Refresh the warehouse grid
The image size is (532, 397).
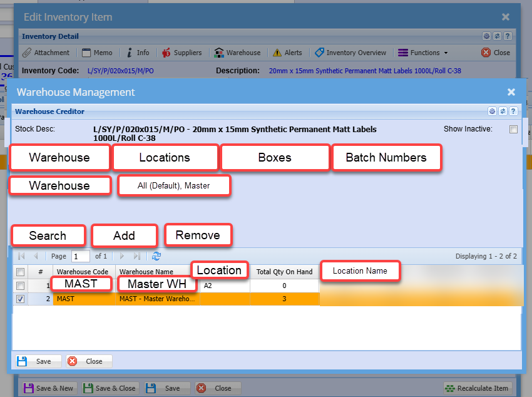pos(156,256)
